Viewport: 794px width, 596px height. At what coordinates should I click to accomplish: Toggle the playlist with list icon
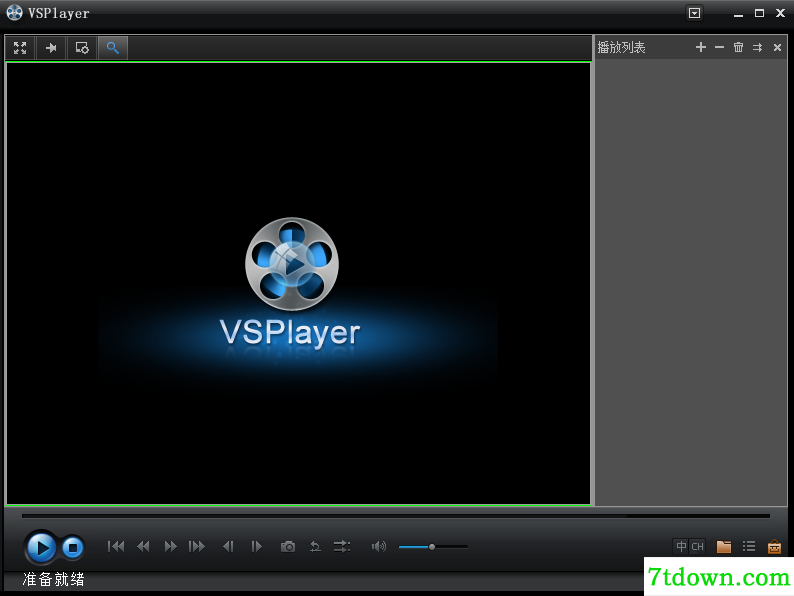[x=749, y=546]
